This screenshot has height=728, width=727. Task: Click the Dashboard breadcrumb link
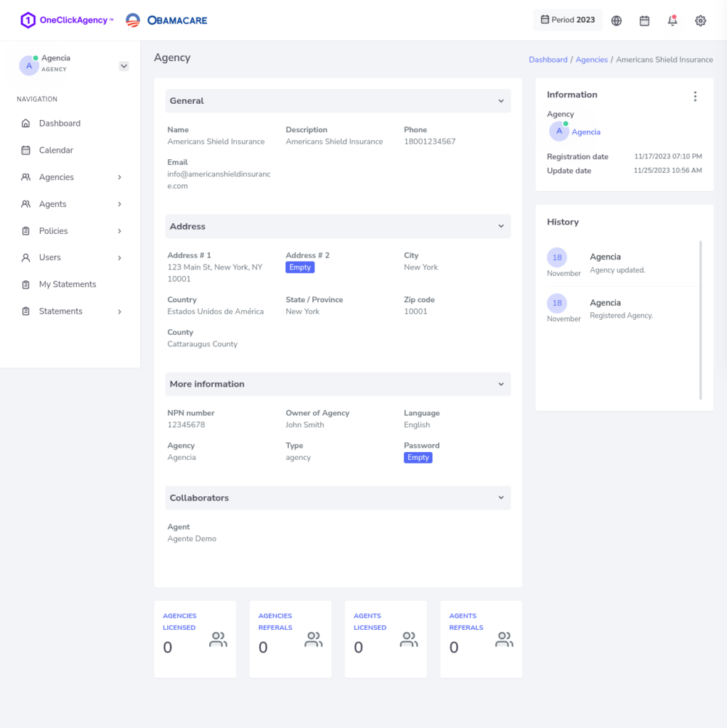[x=548, y=60]
